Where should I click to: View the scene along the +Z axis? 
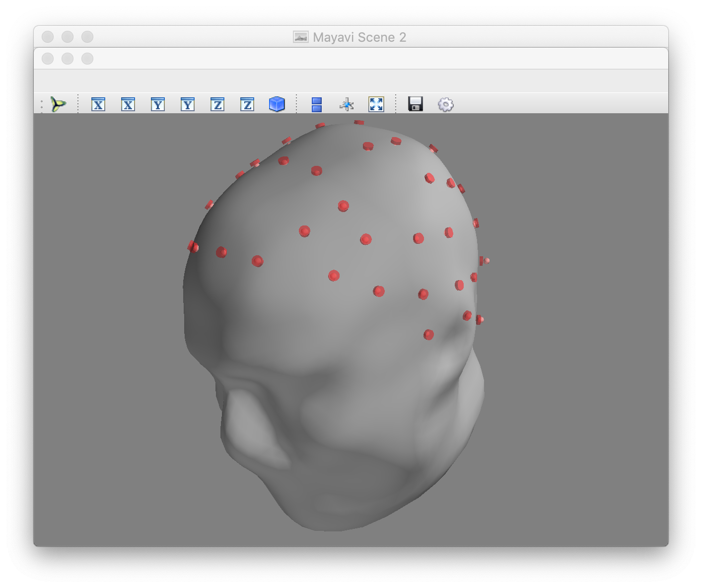(217, 104)
